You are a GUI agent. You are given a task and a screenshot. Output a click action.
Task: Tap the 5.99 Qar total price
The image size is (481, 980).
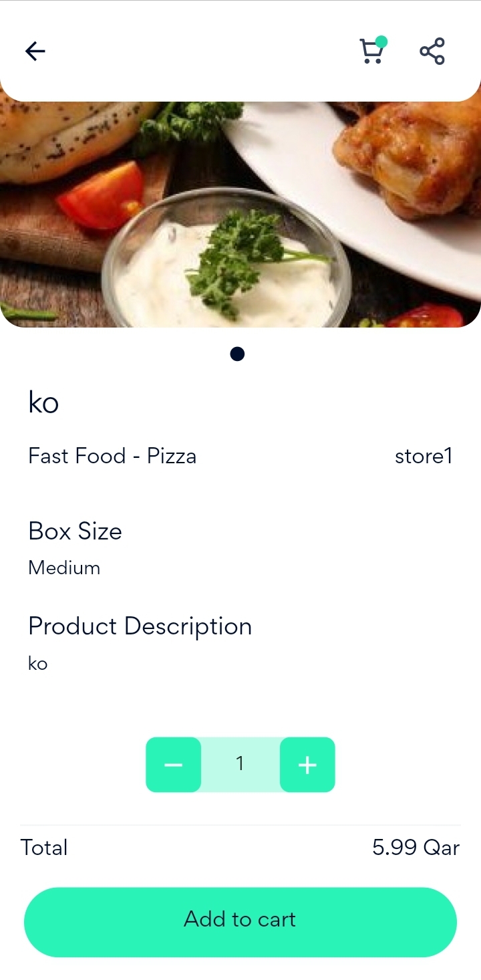click(x=416, y=848)
